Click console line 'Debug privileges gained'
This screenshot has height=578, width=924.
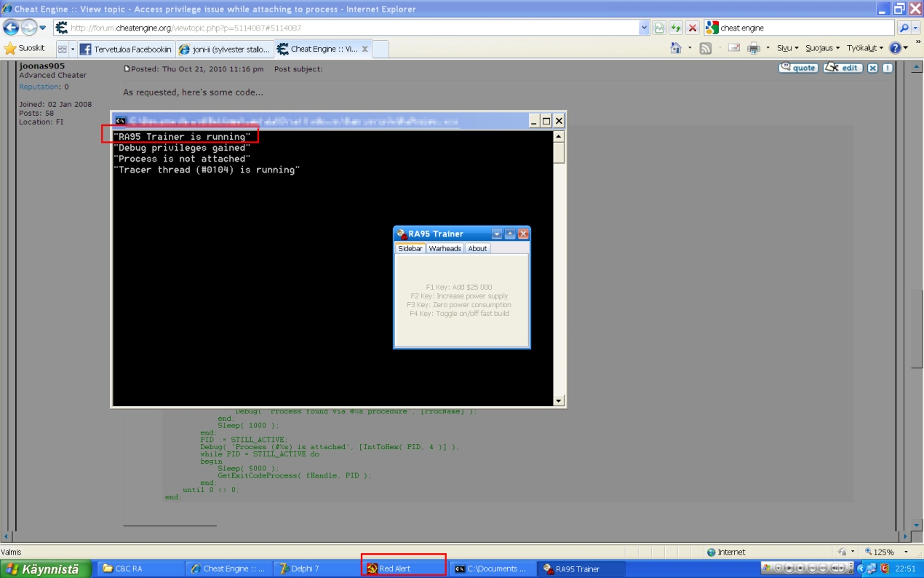point(182,148)
